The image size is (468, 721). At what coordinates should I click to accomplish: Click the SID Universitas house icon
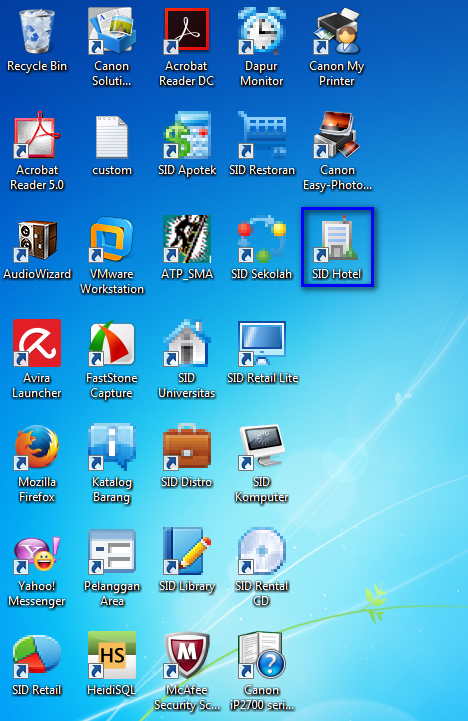click(187, 343)
